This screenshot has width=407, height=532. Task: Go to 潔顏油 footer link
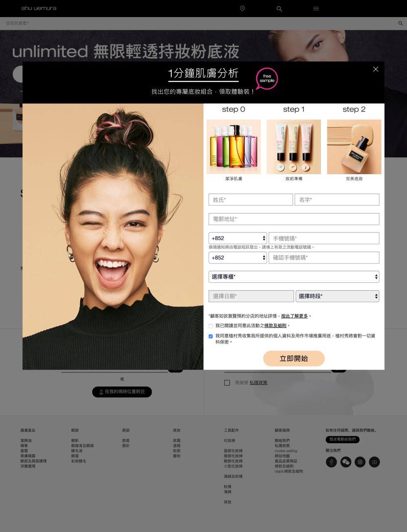(26, 441)
